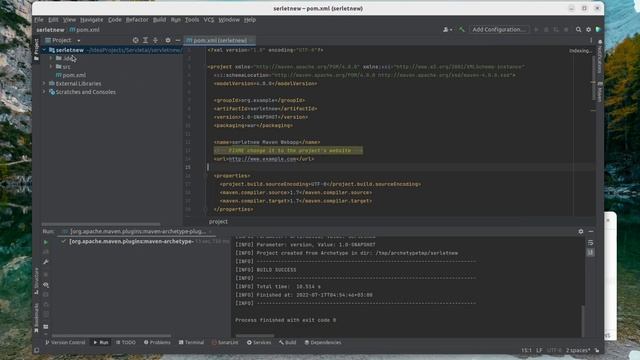Open Run panel settings gear
This screenshot has width=640, height=360.
(581, 231)
